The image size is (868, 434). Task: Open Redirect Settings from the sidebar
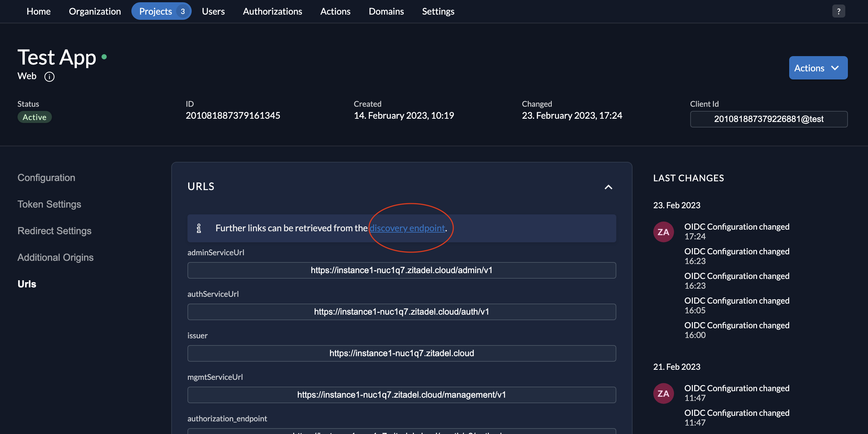pyautogui.click(x=54, y=231)
